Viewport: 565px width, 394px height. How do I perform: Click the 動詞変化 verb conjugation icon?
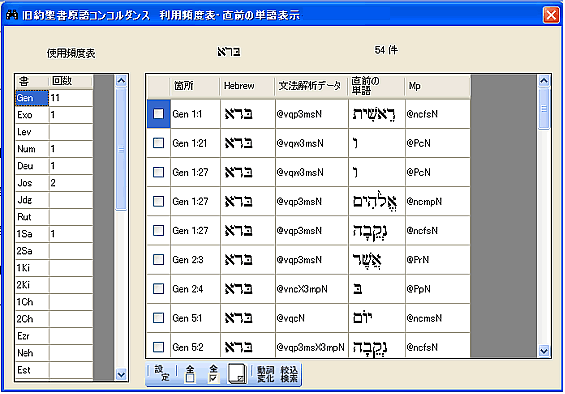(266, 374)
